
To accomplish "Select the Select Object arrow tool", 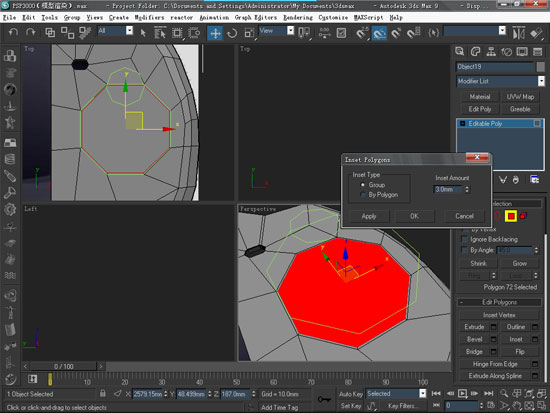I will [x=143, y=33].
